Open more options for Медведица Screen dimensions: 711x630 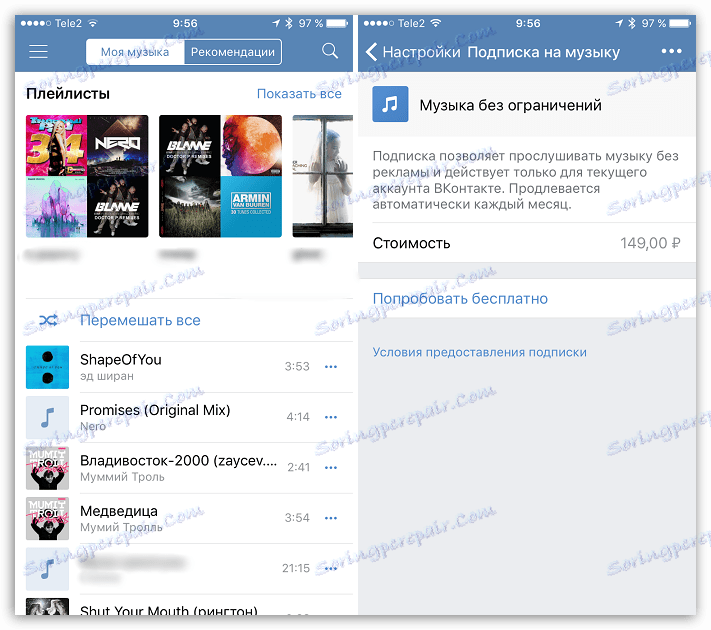331,518
